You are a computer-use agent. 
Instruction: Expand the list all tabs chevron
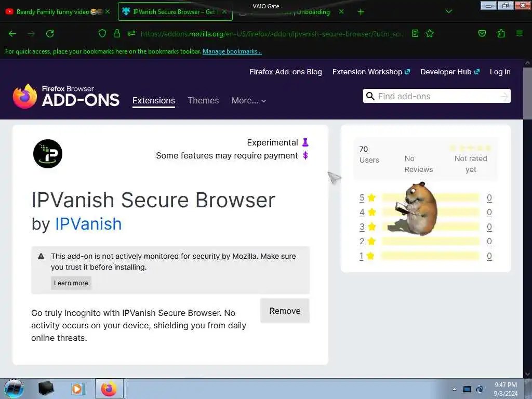448,12
